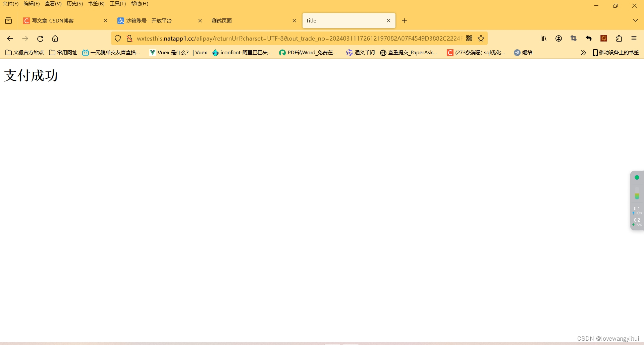Screen dimensions: 644x345
Task: Open the 工具(T) menu
Action: point(118,4)
